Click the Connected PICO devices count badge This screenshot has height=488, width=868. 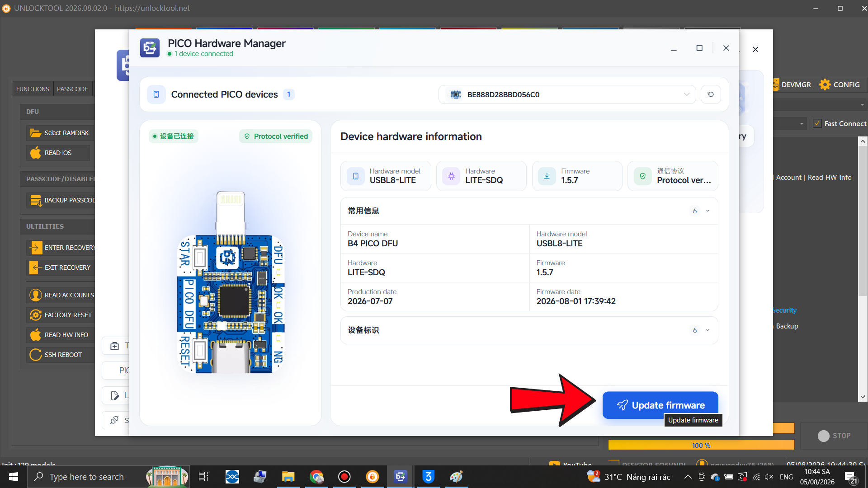click(x=288, y=94)
